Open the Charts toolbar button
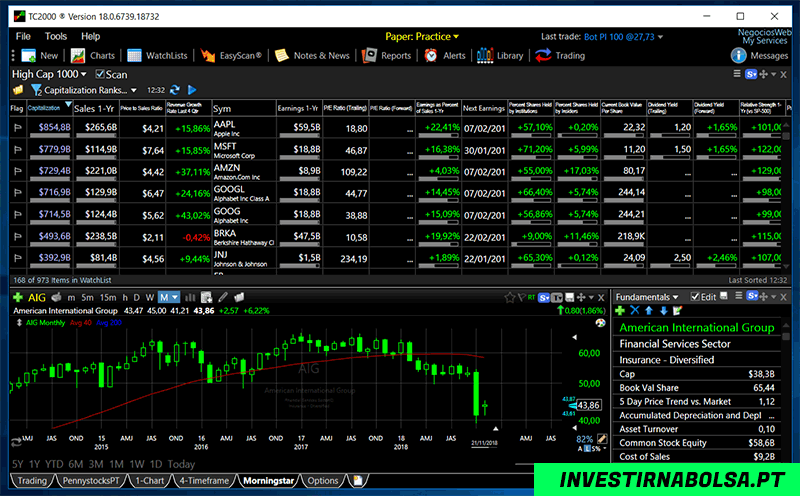Viewport: 800px width, 496px height. click(92, 56)
